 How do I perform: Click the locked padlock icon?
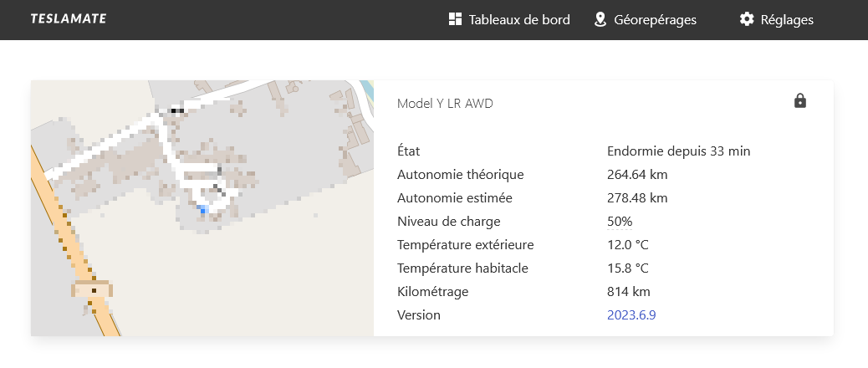tap(800, 100)
